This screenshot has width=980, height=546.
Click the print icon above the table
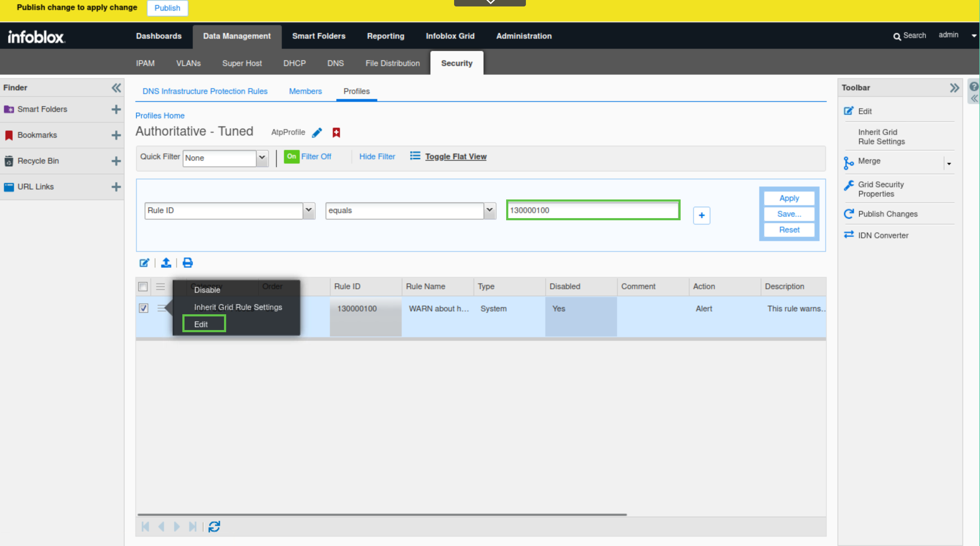(187, 263)
